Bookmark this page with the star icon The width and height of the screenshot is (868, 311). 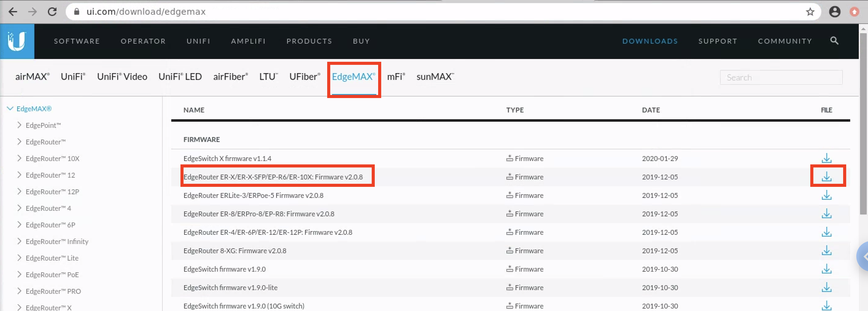pos(810,12)
